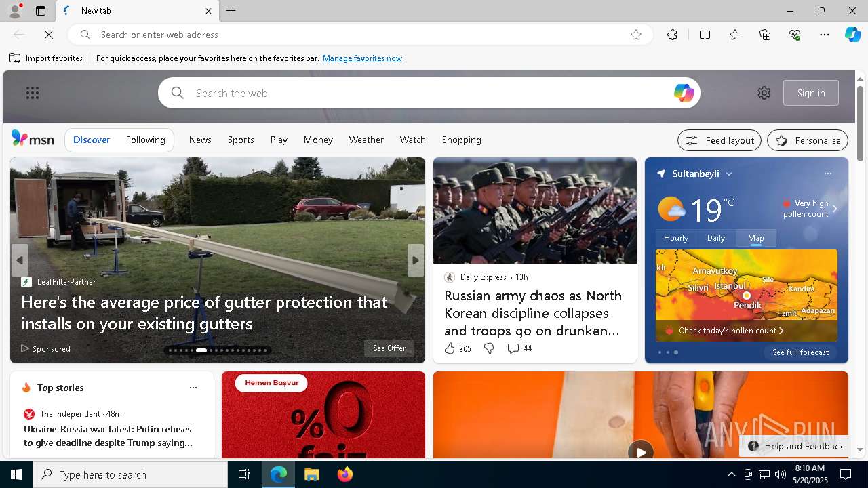Screen dimensions: 868x488
Task: Open the Extensions puzzle icon
Action: click(672, 35)
